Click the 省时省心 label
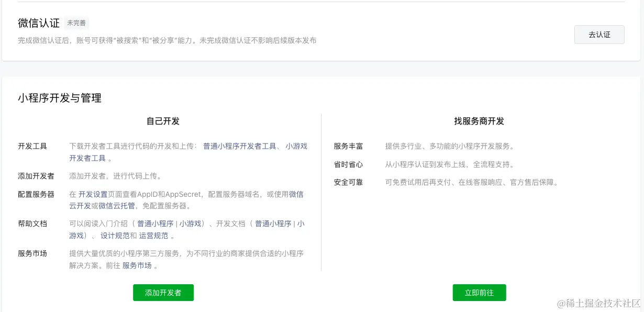This screenshot has height=312, width=644. [x=349, y=164]
